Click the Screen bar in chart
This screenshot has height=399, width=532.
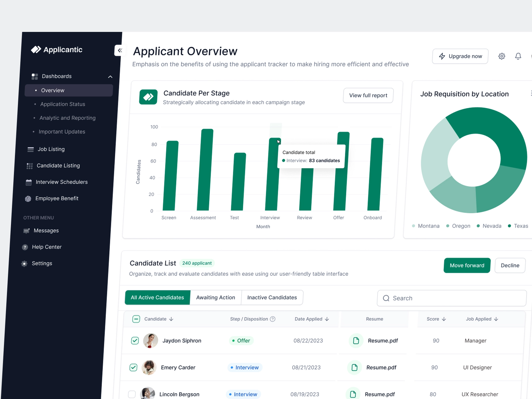point(171,176)
